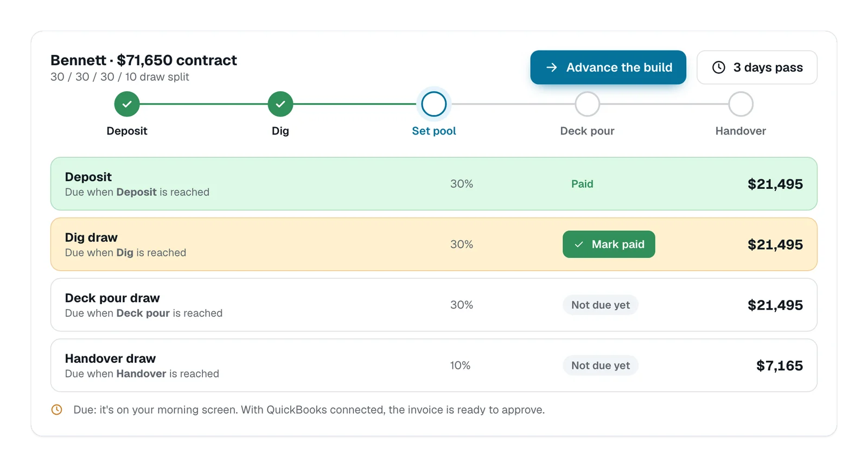Mark the Dig draw as paid
The height and width of the screenshot is (474, 868).
coord(609,245)
